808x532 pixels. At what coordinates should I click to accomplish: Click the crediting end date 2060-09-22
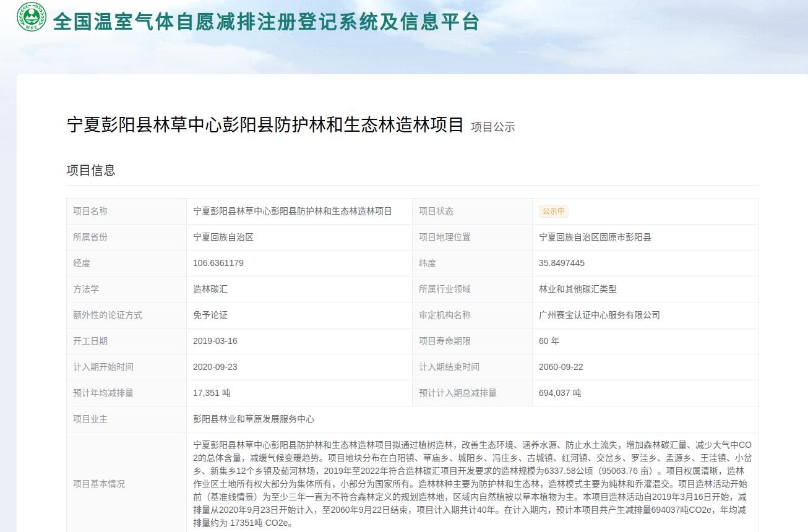tap(561, 367)
